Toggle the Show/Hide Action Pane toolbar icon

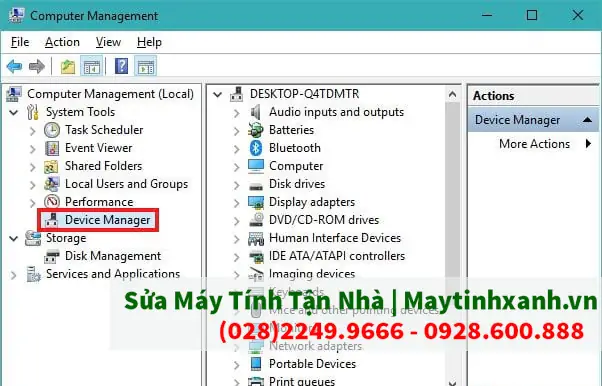pyautogui.click(x=146, y=67)
